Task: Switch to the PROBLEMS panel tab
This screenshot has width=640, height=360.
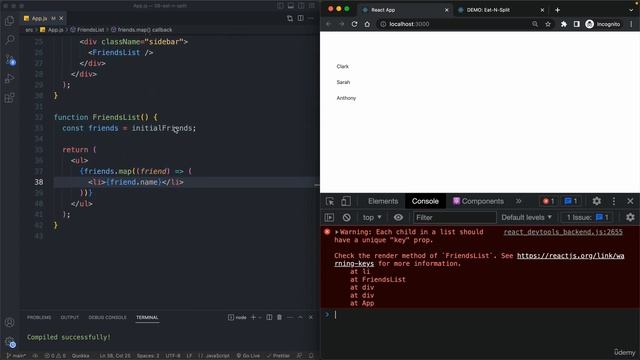Action: coord(39,317)
